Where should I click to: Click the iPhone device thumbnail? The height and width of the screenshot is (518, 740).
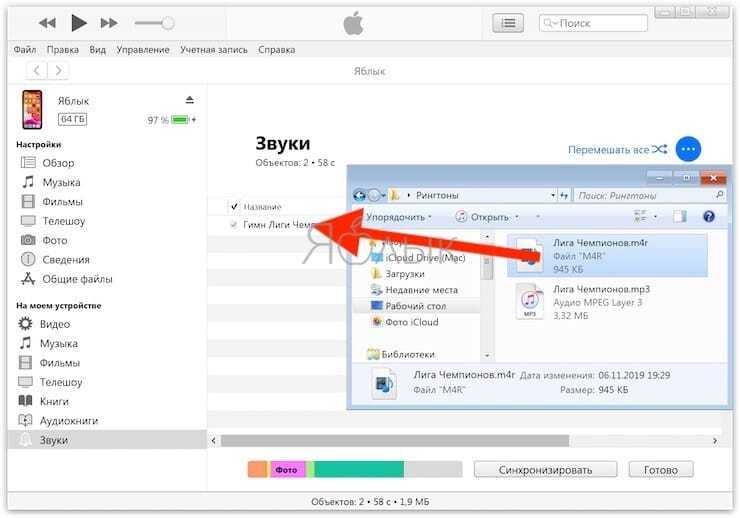point(32,109)
